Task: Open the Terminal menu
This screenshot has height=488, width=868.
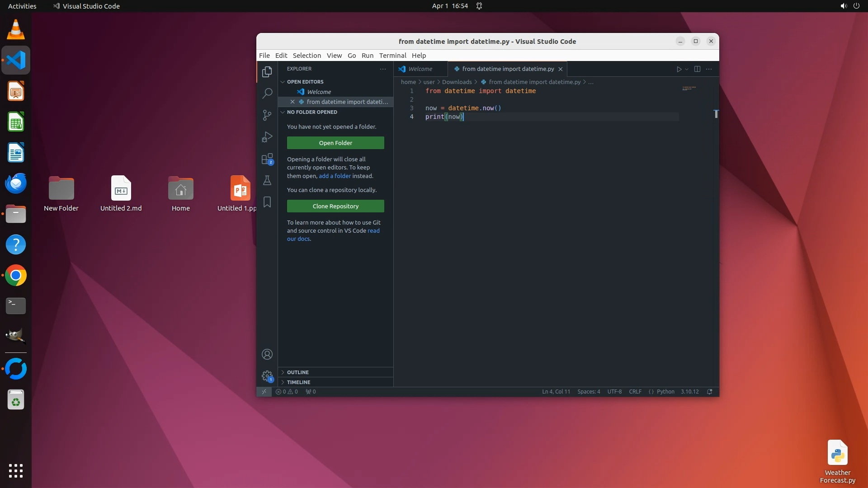Action: (x=392, y=56)
